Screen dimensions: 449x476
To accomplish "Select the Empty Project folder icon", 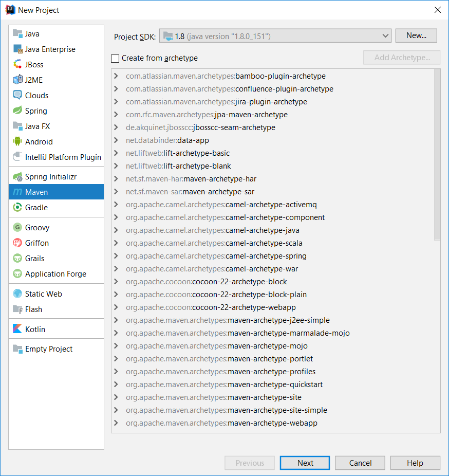I will (x=17, y=349).
